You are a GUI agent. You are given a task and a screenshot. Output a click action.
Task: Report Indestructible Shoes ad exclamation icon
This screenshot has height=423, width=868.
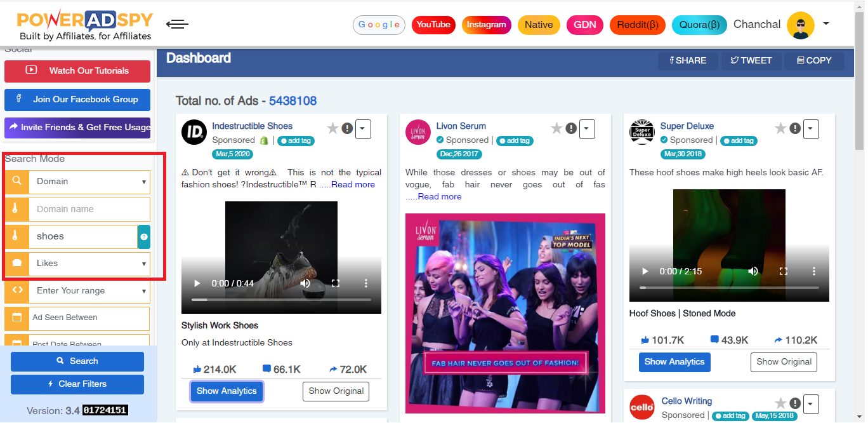(x=347, y=129)
